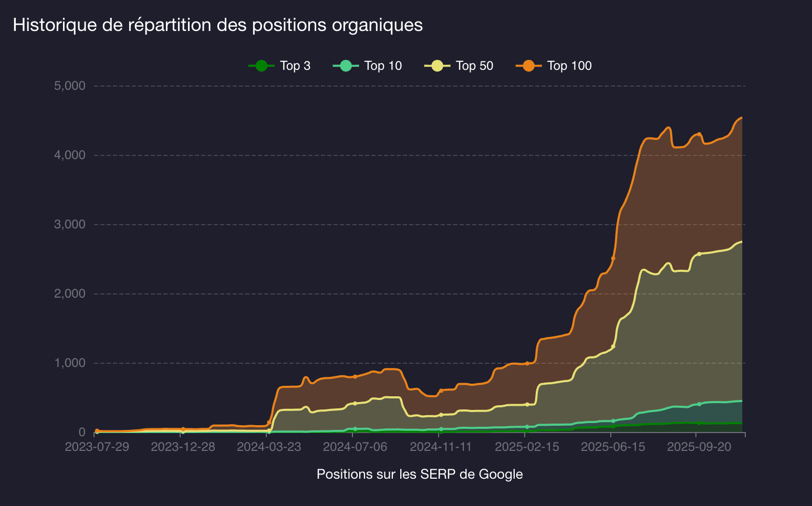Click the axis caption Positions sur les SERP
This screenshot has width=812, height=506.
click(x=420, y=473)
